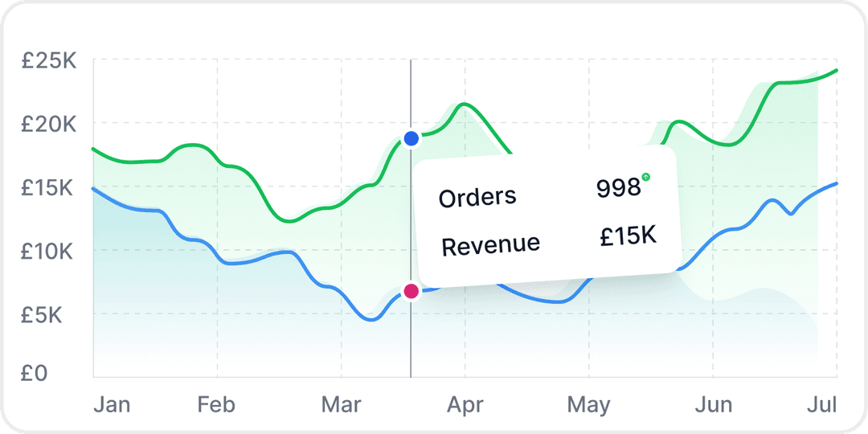Click the £25K y-axis label
The height and width of the screenshot is (434, 868).
pos(49,61)
